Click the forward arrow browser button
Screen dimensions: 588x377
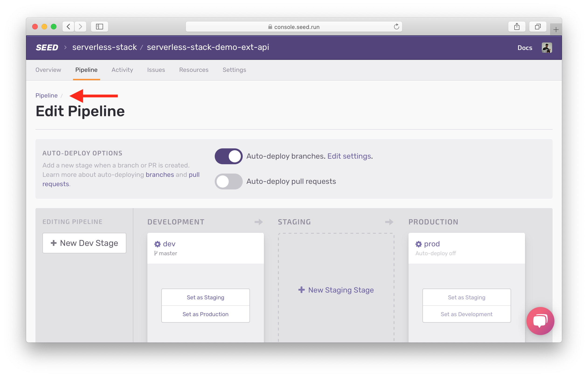(81, 27)
